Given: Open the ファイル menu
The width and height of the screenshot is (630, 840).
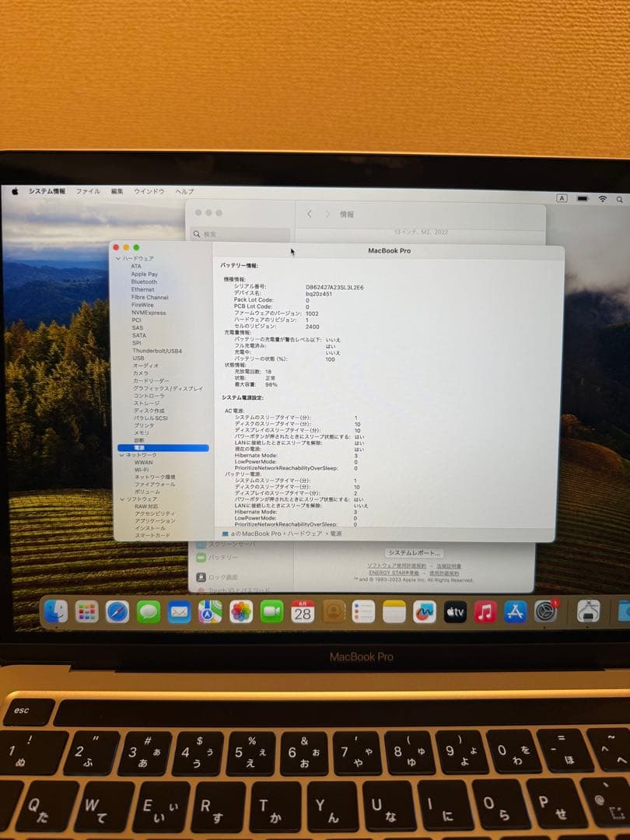Looking at the screenshot, I should pos(89,191).
